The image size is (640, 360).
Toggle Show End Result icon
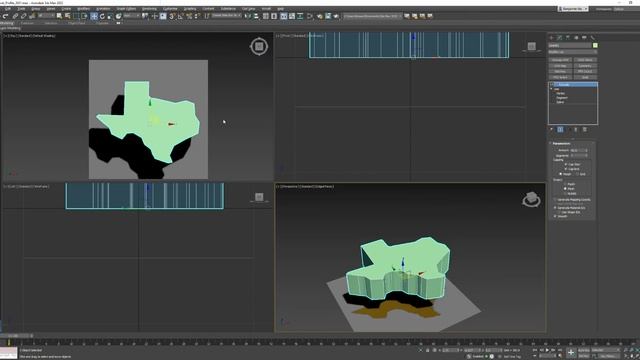[560, 129]
